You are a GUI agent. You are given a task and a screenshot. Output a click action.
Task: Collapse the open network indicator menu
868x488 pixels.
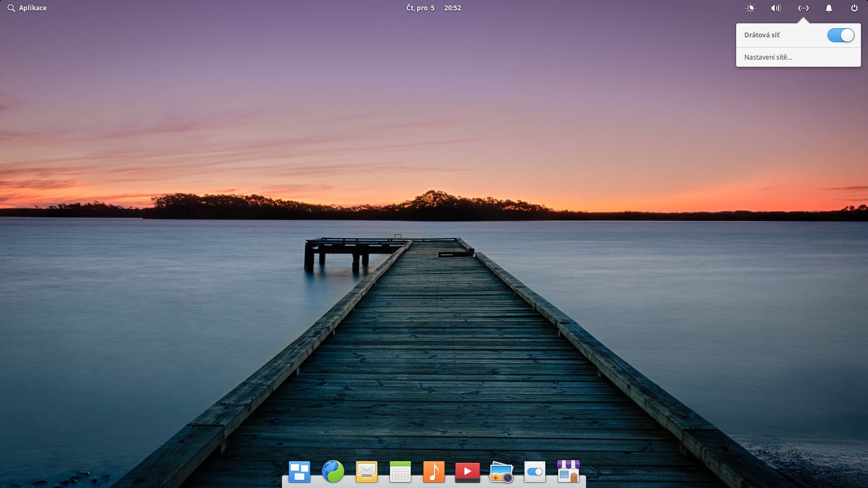pyautogui.click(x=803, y=8)
